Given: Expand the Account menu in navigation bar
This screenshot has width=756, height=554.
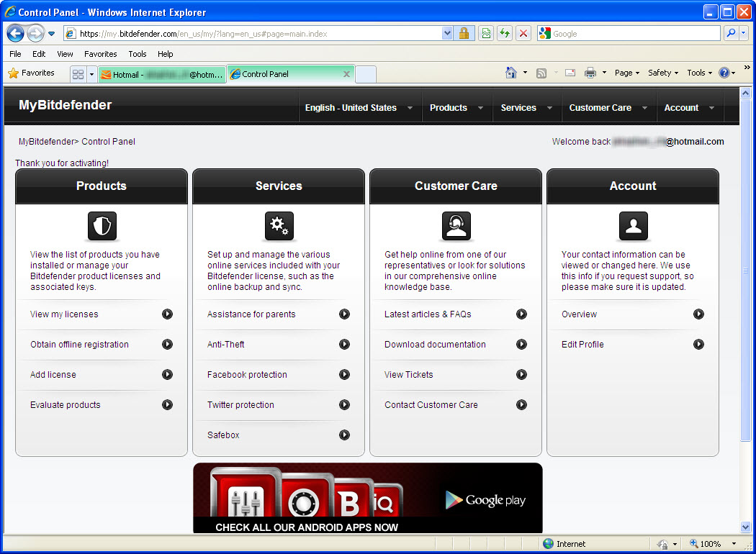Looking at the screenshot, I should tap(689, 108).
